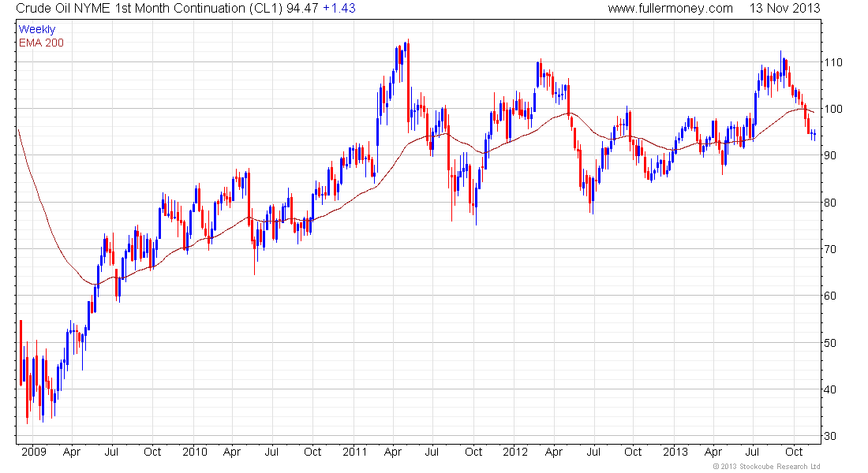This screenshot has height=473, width=868.
Task: Click the Apr label of year 2010
Action: coord(232,452)
